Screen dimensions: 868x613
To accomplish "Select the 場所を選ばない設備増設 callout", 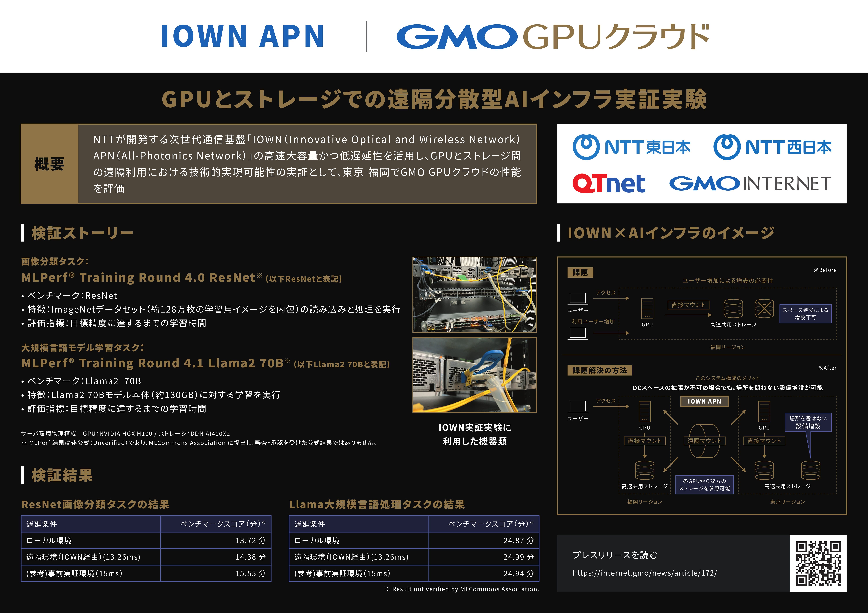I will point(808,422).
